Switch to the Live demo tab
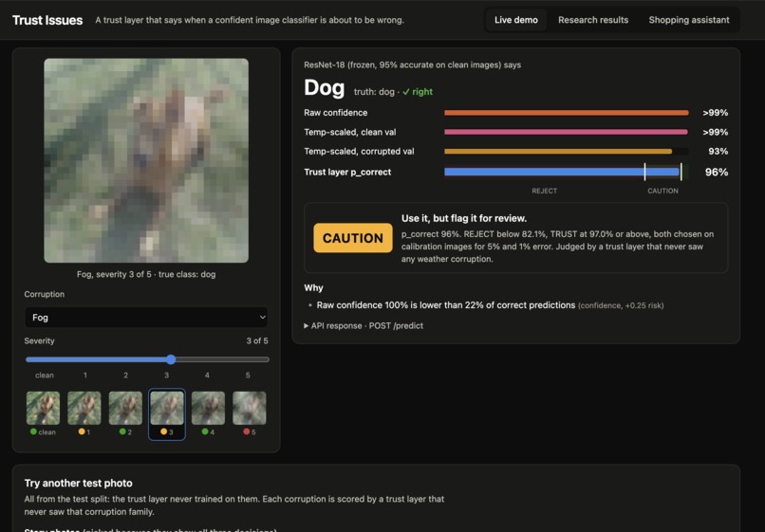 [515, 20]
